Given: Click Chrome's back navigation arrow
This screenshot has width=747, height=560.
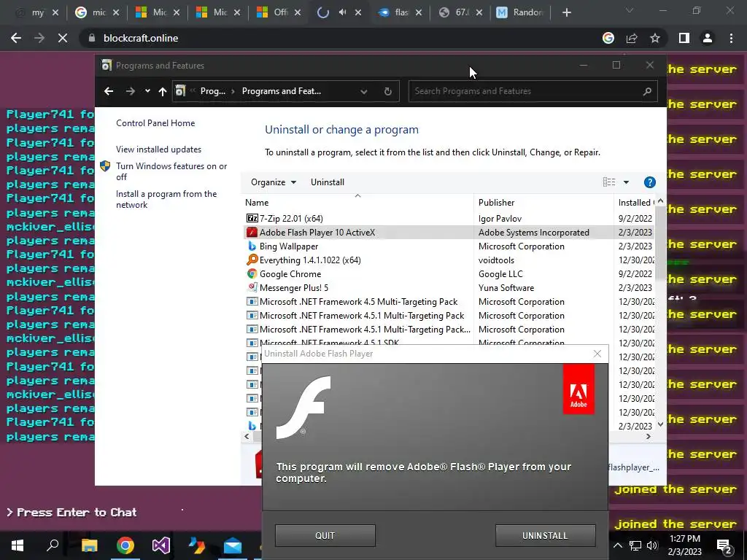Looking at the screenshot, I should click(x=16, y=38).
